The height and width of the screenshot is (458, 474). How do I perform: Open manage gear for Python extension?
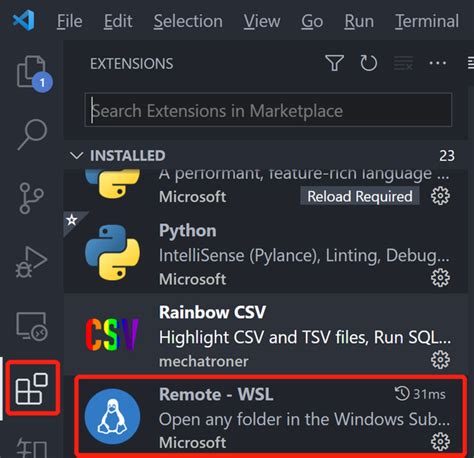[440, 278]
